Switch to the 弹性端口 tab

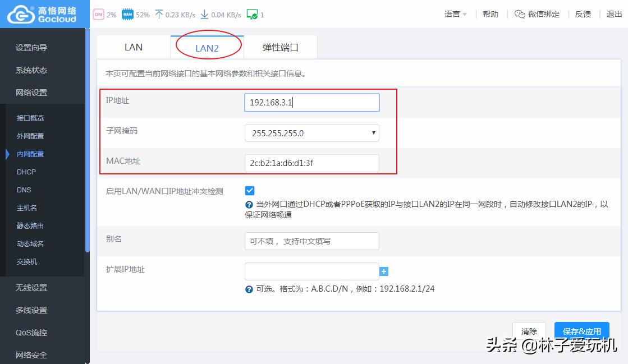pyautogui.click(x=281, y=47)
